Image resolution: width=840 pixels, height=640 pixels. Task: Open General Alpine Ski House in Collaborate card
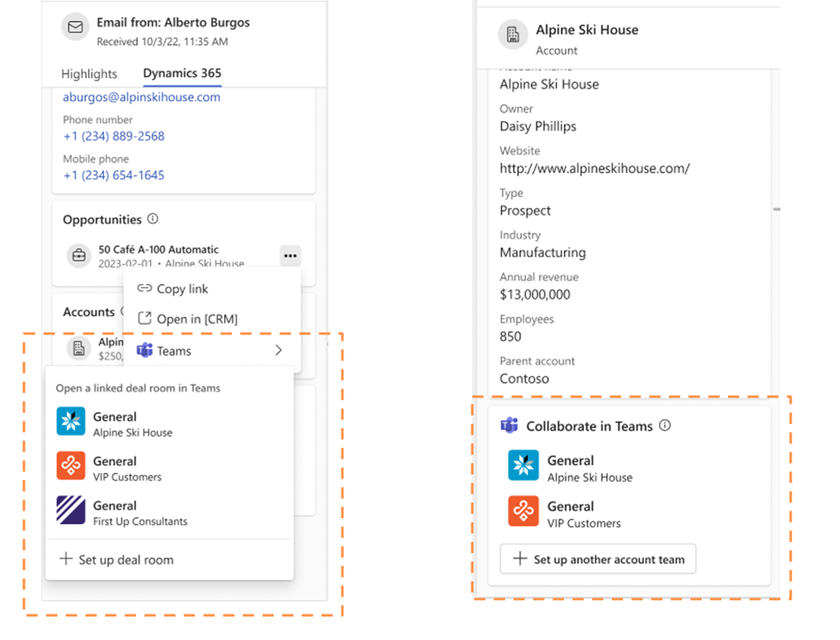571,468
